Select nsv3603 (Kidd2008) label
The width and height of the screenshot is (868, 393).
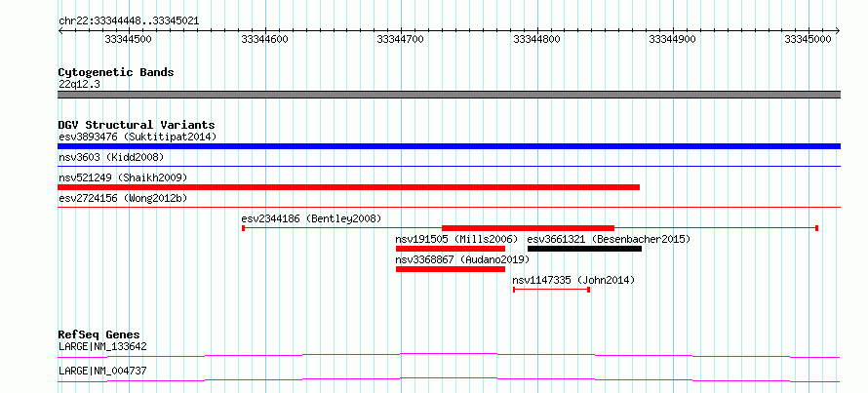coord(111,158)
